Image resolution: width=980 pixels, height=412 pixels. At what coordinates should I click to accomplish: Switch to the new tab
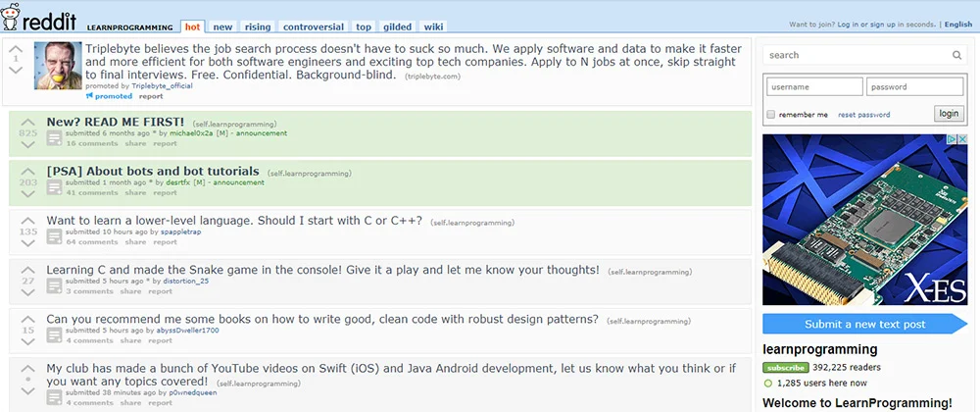pos(222,26)
